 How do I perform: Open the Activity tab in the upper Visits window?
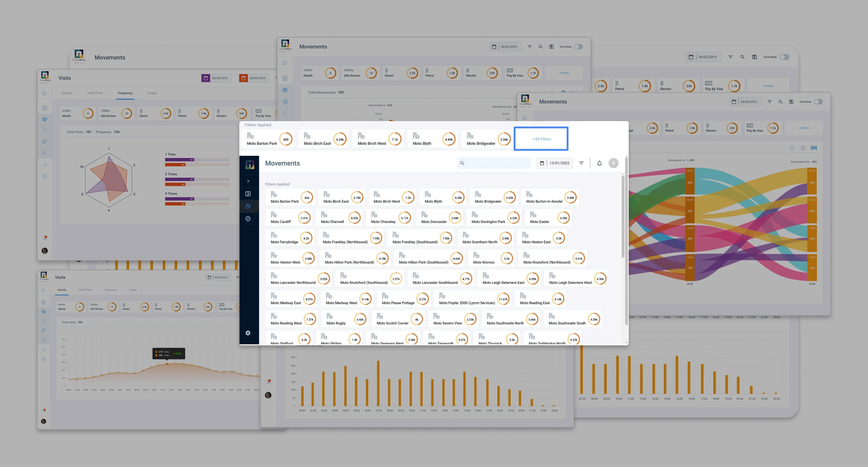pyautogui.click(x=67, y=93)
